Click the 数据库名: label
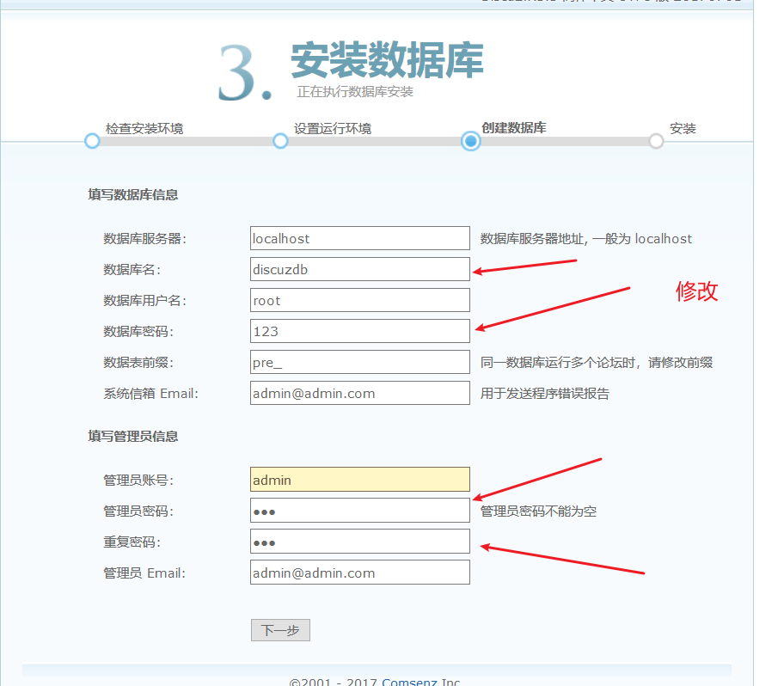 (132, 270)
